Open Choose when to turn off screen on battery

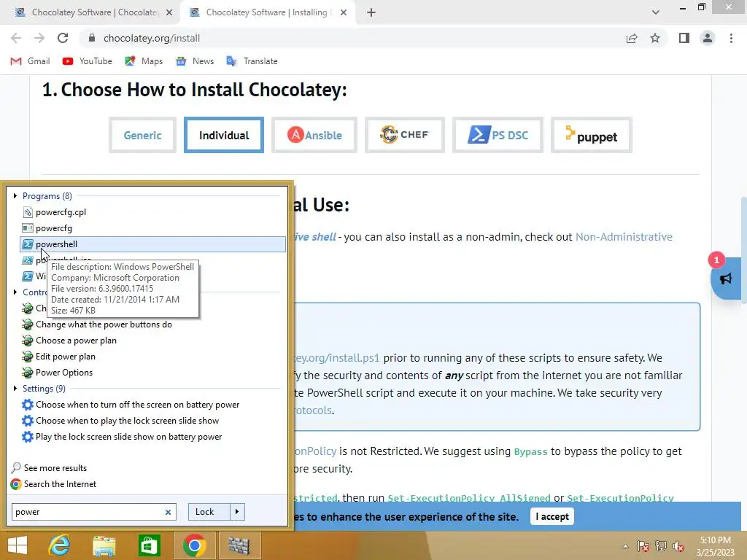(138, 404)
